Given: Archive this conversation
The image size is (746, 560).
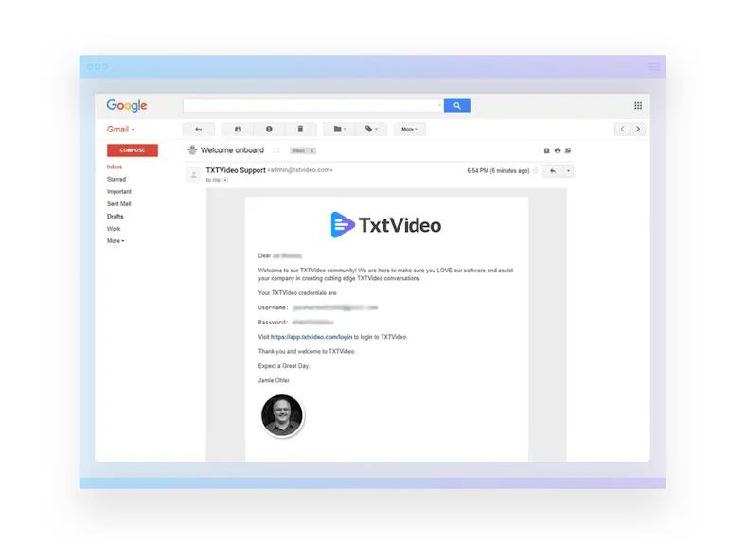Looking at the screenshot, I should pos(238,130).
